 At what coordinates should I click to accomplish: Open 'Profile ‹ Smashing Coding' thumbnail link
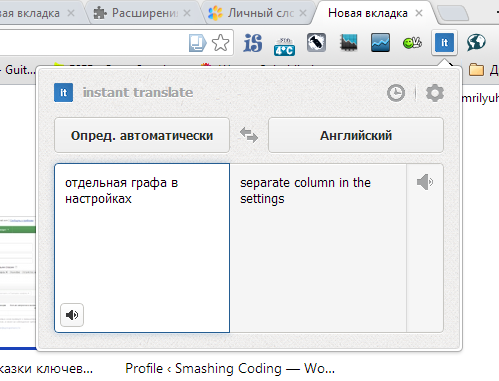230,369
